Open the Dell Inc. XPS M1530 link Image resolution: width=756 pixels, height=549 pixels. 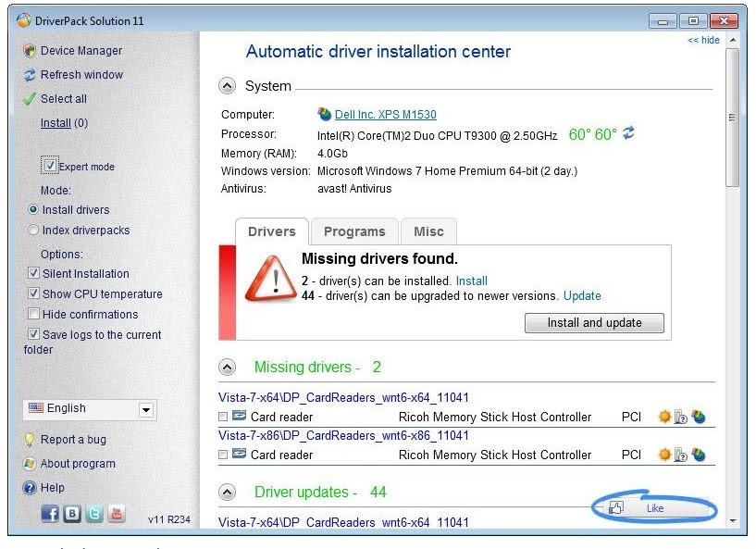click(386, 114)
